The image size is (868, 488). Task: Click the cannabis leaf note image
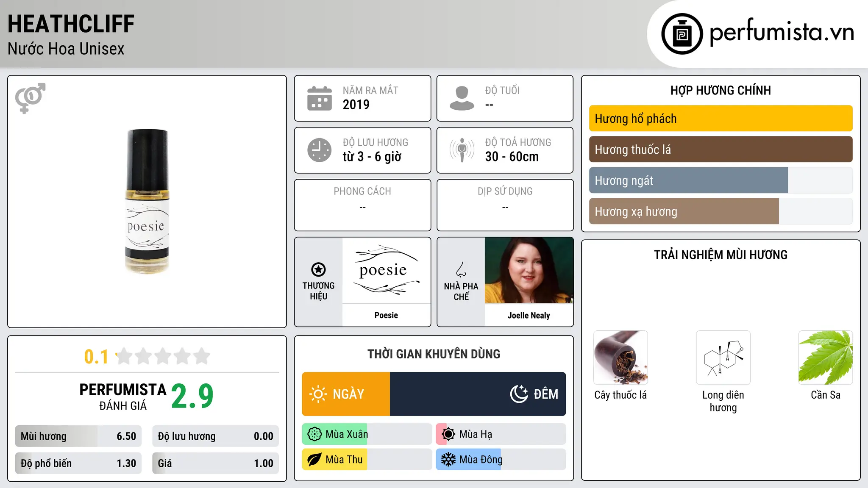tap(826, 358)
